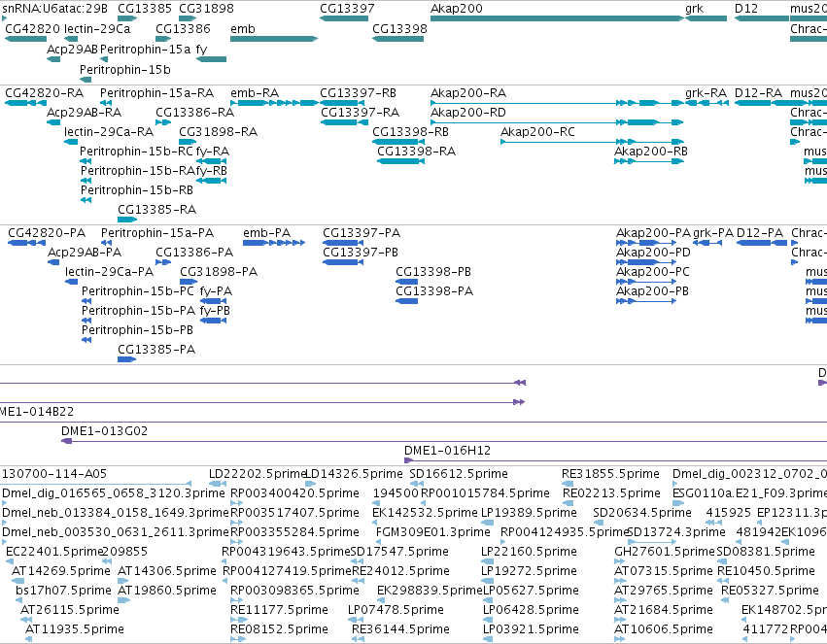The height and width of the screenshot is (644, 827).
Task: Click the emb-RA transcript label
Action: pyautogui.click(x=255, y=92)
